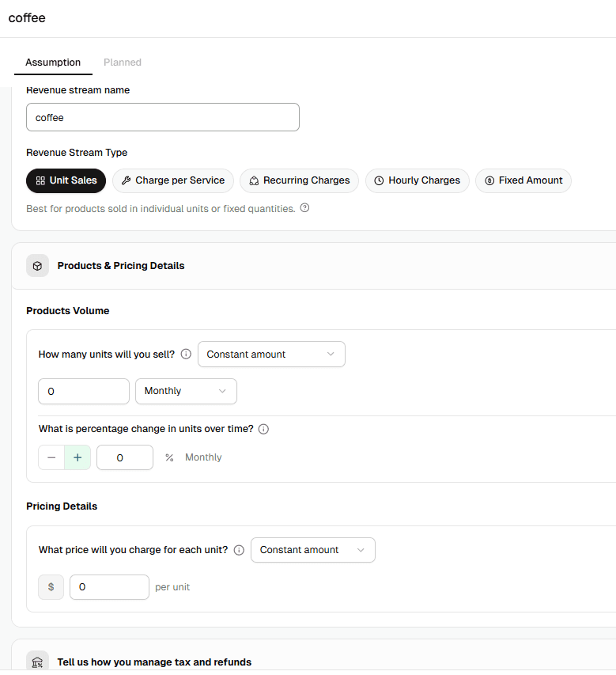This screenshot has width=616, height=675.
Task: Choose Charge per Service stream type
Action: pos(173,180)
